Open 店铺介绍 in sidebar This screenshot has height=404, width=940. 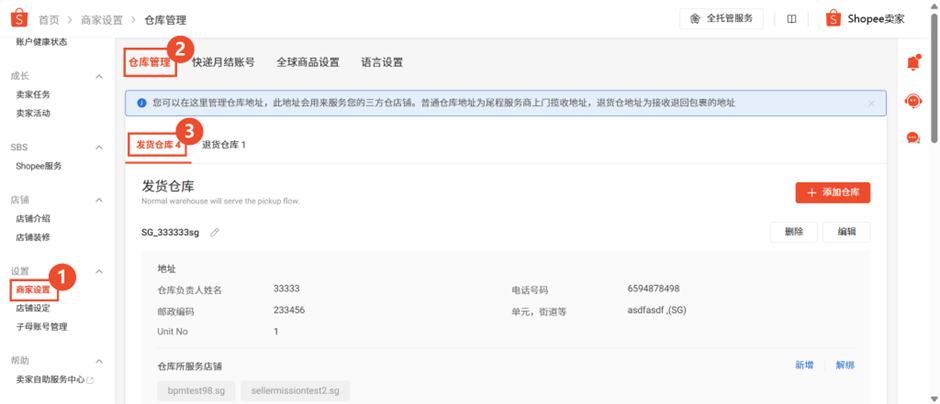33,219
